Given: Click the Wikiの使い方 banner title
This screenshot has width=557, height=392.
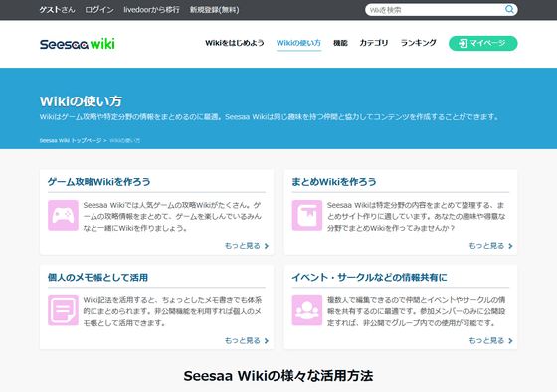Looking at the screenshot, I should (81, 101).
